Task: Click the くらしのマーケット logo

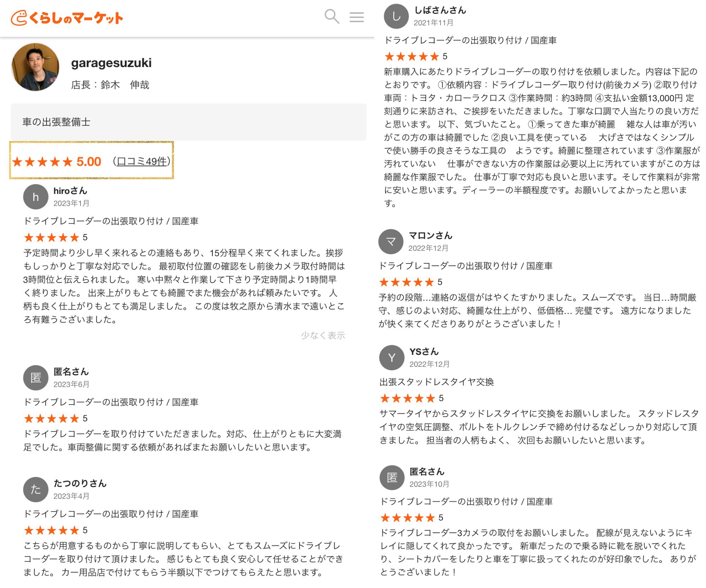Action: click(x=67, y=18)
